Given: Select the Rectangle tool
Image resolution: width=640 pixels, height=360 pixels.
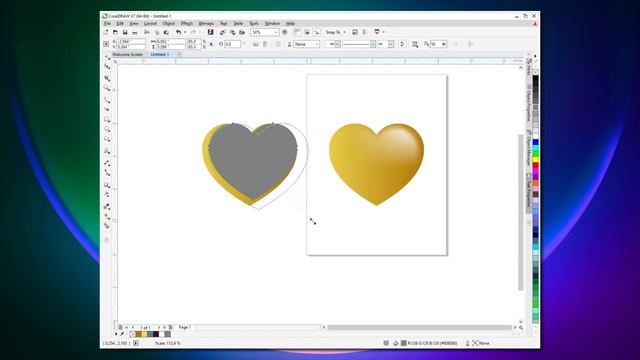Looking at the screenshot, I should coord(107,120).
